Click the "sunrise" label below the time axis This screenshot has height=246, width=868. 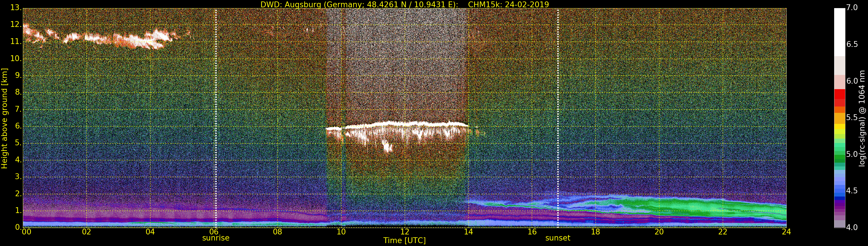pos(216,238)
